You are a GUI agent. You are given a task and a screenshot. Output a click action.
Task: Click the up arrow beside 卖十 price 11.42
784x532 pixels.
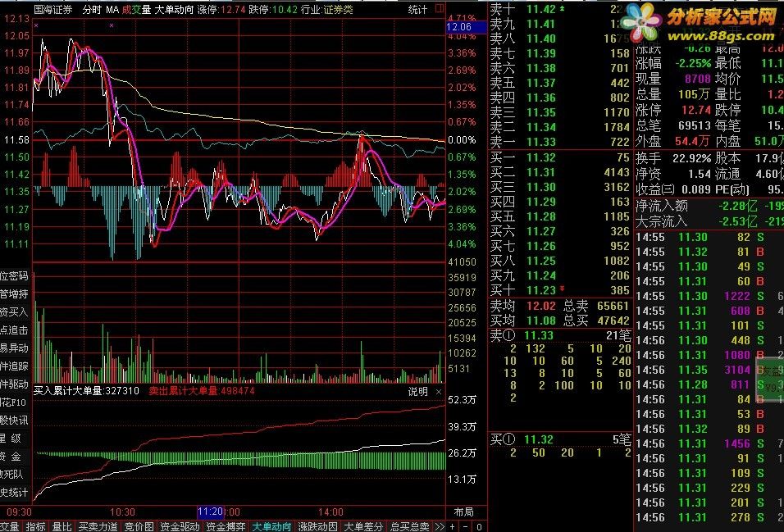[x=563, y=8]
